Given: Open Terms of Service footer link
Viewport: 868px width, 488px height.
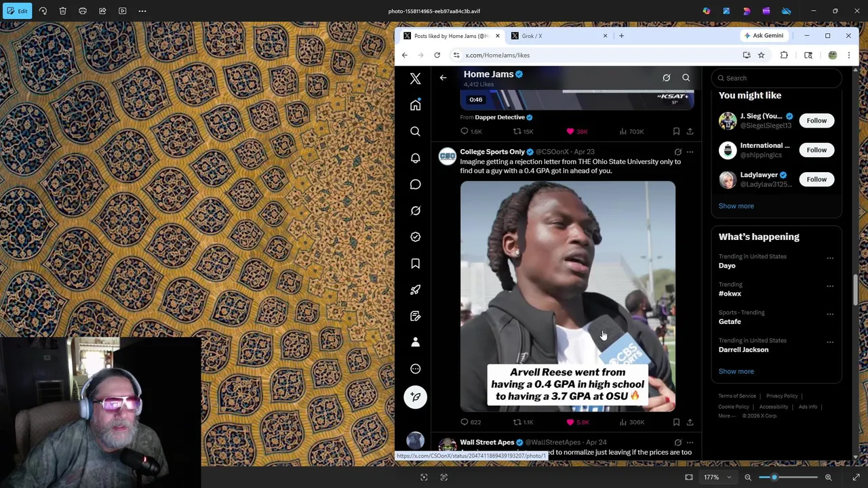Looking at the screenshot, I should 737,396.
